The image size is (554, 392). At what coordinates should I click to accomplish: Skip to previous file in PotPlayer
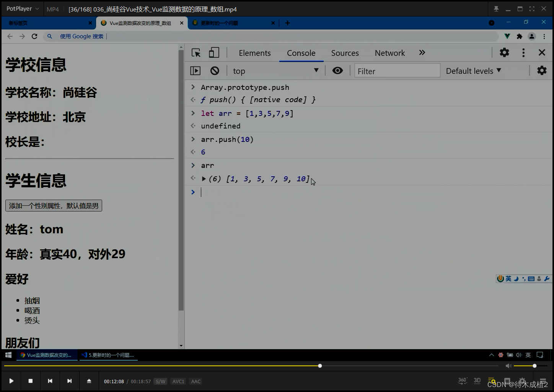click(50, 381)
